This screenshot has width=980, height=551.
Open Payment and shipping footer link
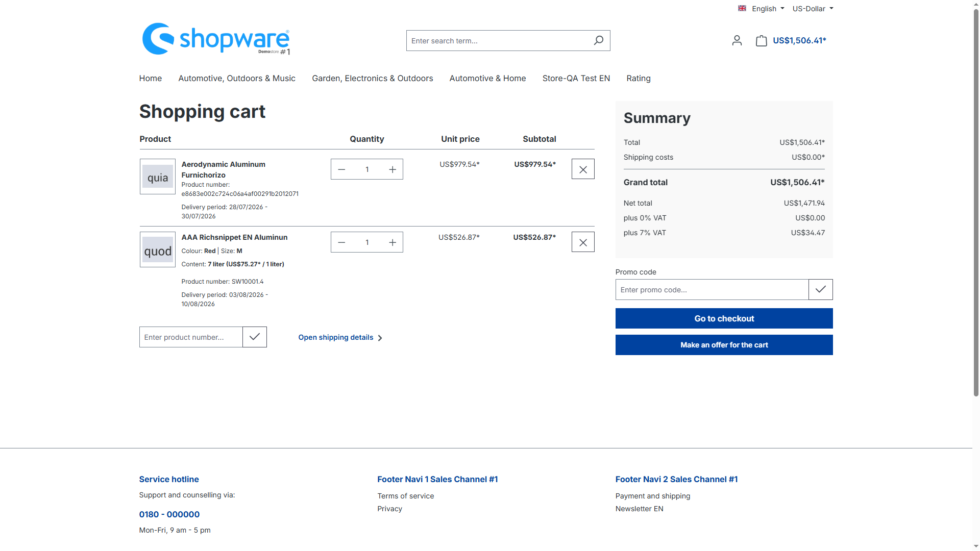653,496
